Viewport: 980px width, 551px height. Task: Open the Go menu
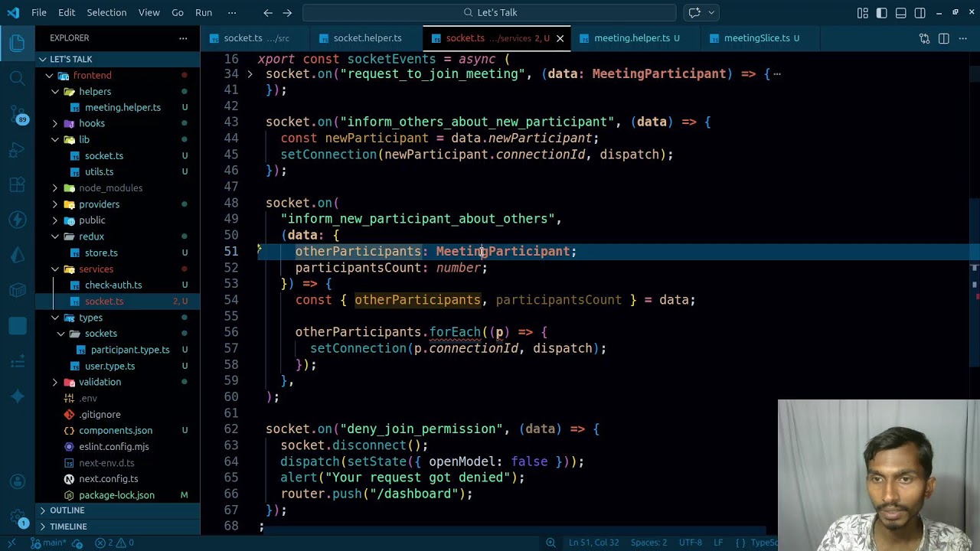pyautogui.click(x=178, y=12)
